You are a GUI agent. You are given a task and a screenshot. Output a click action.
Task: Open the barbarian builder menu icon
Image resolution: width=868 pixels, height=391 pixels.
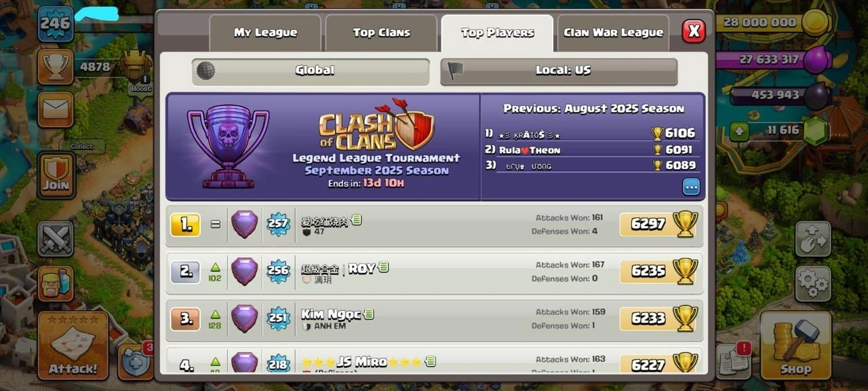(x=55, y=284)
